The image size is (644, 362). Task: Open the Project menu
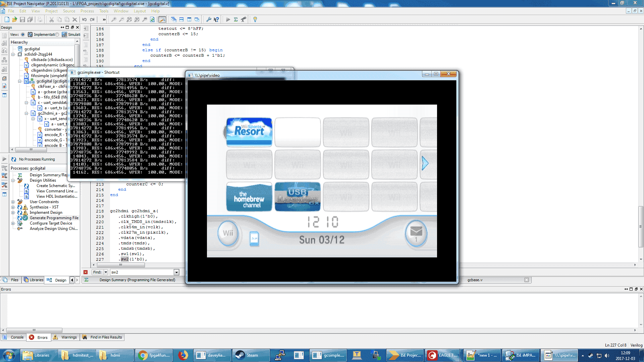(x=52, y=11)
